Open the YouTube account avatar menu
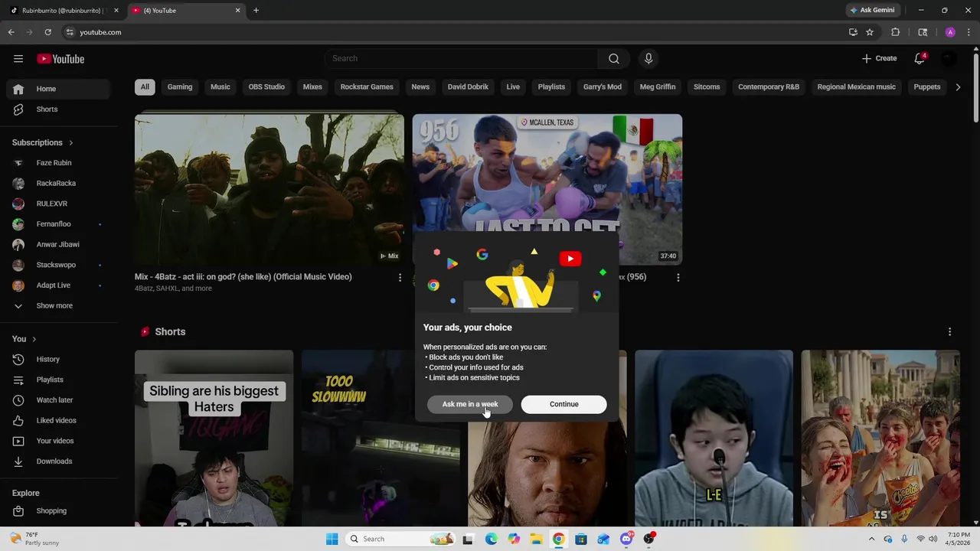Image resolution: width=980 pixels, height=551 pixels. [x=949, y=59]
